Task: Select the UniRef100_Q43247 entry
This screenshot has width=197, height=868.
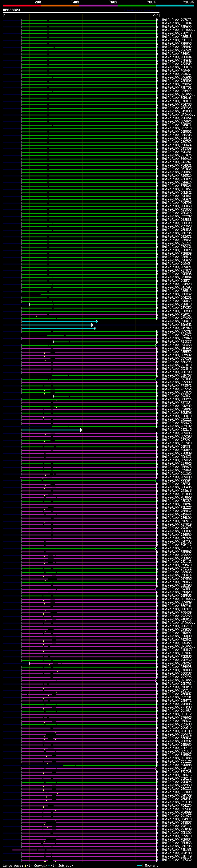Action: pos(177,162)
